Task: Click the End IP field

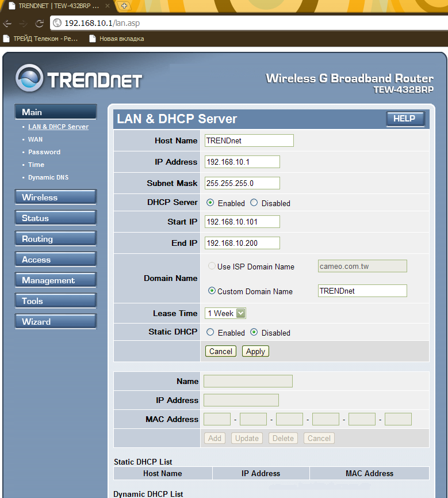Action: tap(242, 243)
